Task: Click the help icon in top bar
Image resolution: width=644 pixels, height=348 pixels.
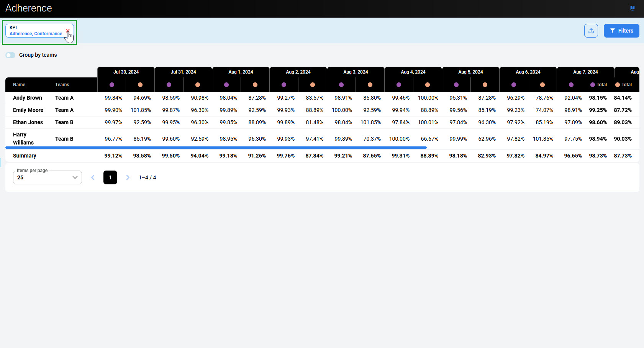Action: pos(632,8)
